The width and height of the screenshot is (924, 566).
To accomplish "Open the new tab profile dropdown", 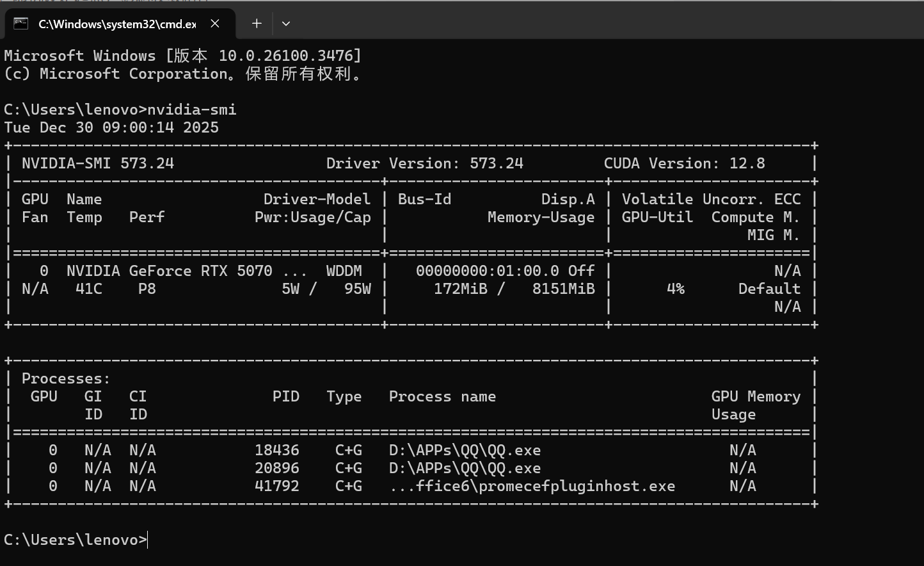I will tap(286, 24).
